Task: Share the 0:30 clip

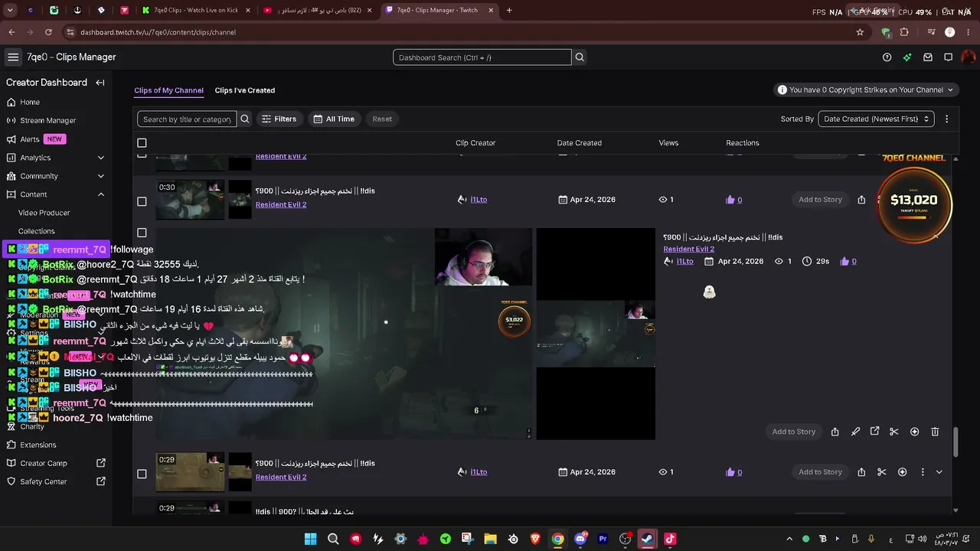Action: point(861,200)
